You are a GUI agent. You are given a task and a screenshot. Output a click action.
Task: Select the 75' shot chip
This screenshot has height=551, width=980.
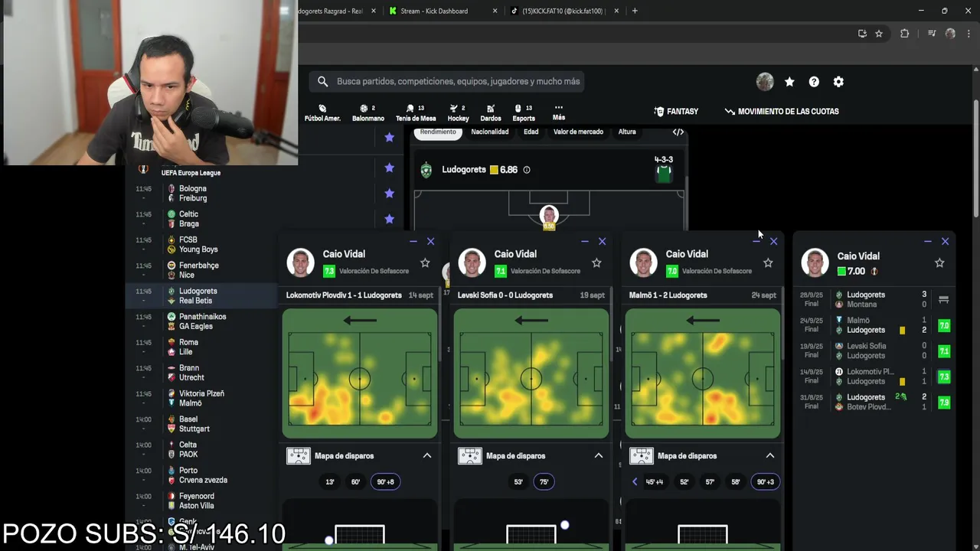pos(544,482)
